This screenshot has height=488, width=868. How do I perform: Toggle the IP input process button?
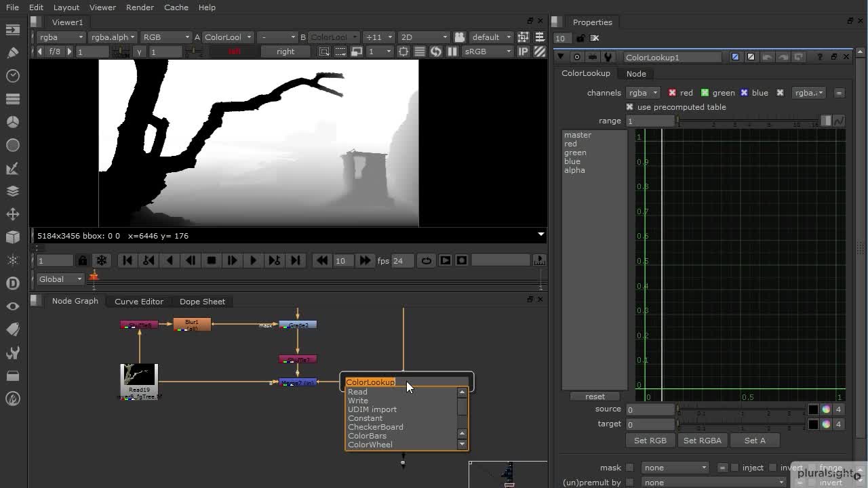(x=523, y=52)
